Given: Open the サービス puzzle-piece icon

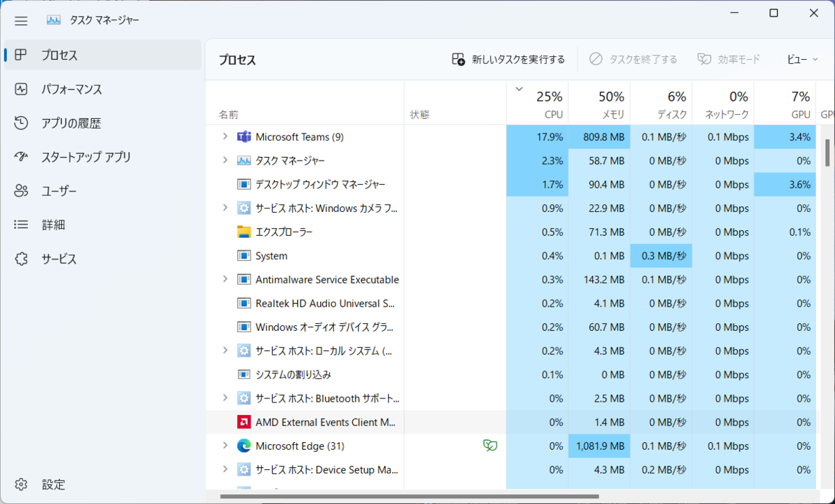Looking at the screenshot, I should pyautogui.click(x=22, y=259).
